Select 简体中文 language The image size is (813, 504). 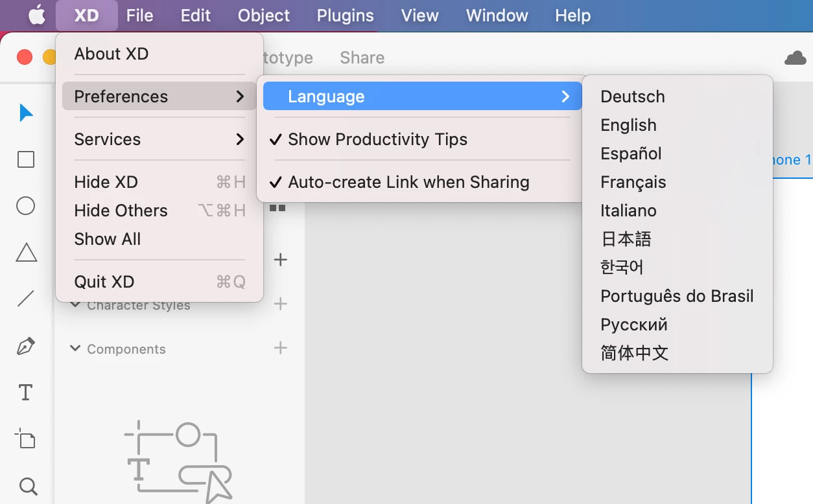click(677, 353)
